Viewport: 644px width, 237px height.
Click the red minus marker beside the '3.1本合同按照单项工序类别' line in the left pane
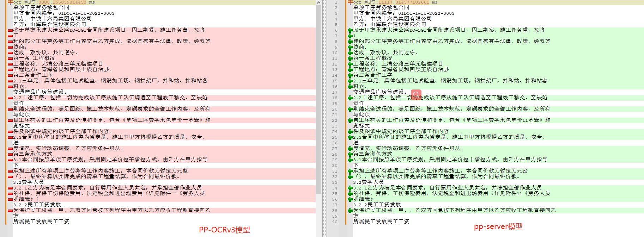tap(10, 160)
